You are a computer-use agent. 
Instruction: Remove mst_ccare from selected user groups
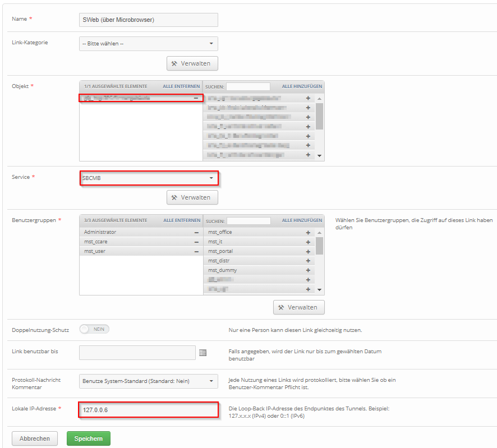[196, 242]
